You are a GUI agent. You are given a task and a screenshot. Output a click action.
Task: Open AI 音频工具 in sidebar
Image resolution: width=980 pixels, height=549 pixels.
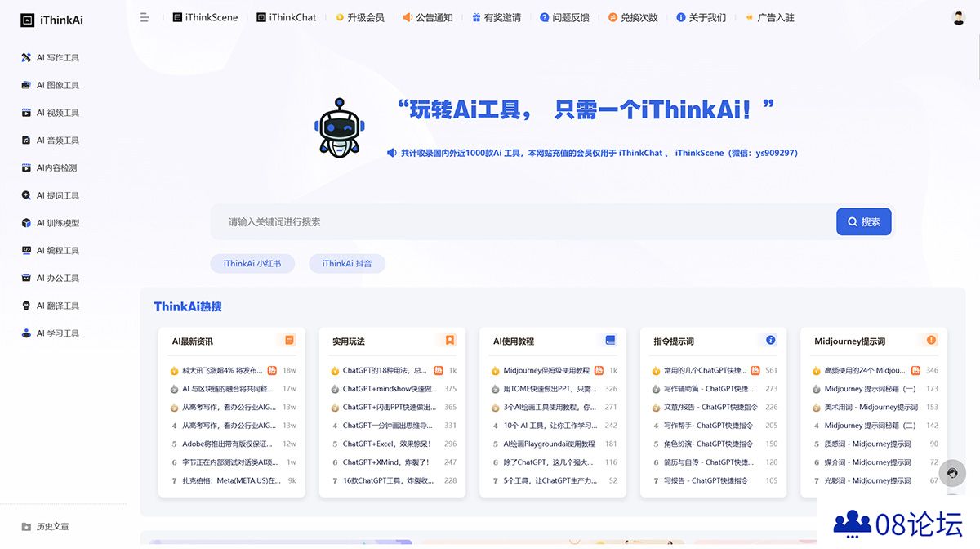tap(51, 141)
